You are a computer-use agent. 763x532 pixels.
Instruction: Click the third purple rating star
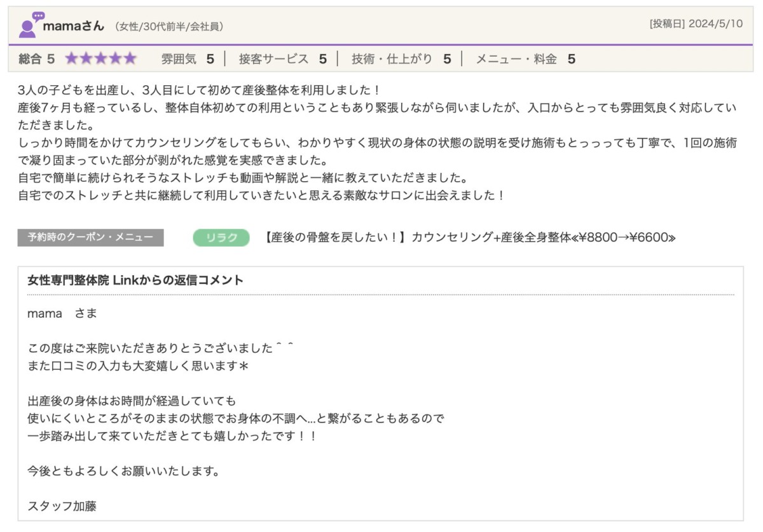100,59
